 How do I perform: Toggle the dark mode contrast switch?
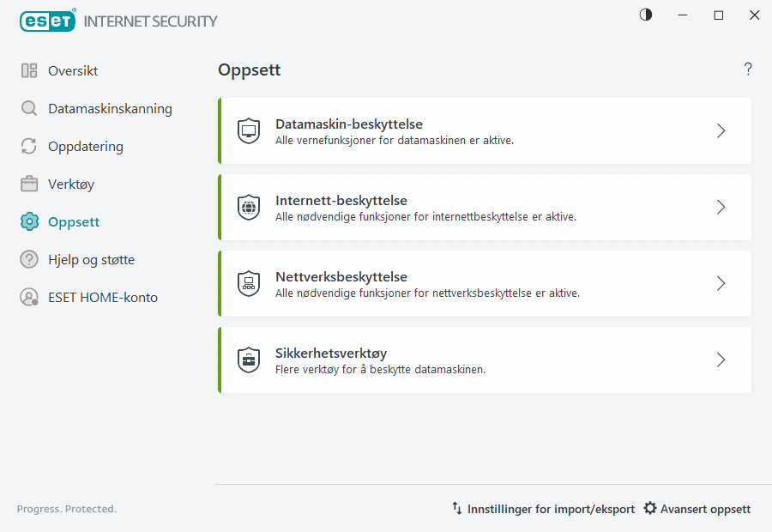645,15
